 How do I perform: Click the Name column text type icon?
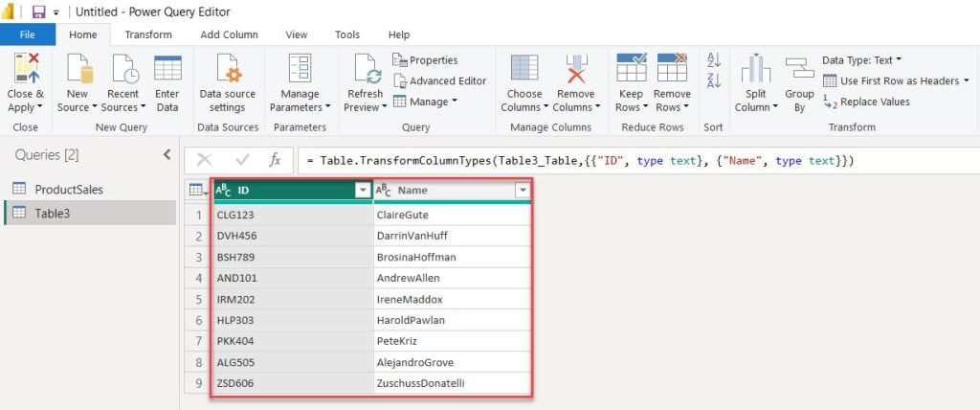pyautogui.click(x=383, y=191)
